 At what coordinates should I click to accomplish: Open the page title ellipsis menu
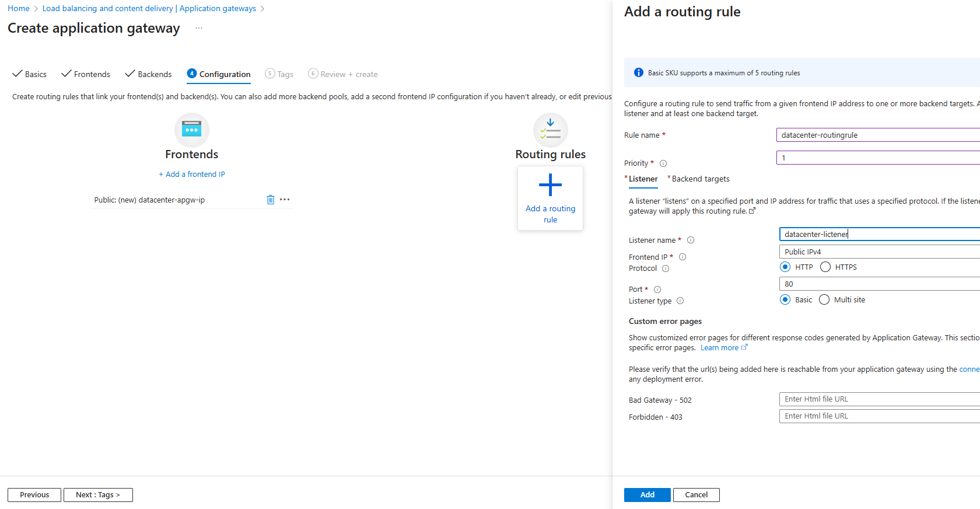click(199, 28)
